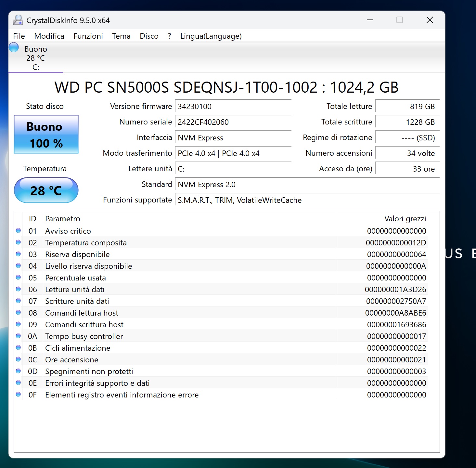Screen dimensions: 476x468
Task: Click status dot beside Avviso critico
Action: (18, 231)
